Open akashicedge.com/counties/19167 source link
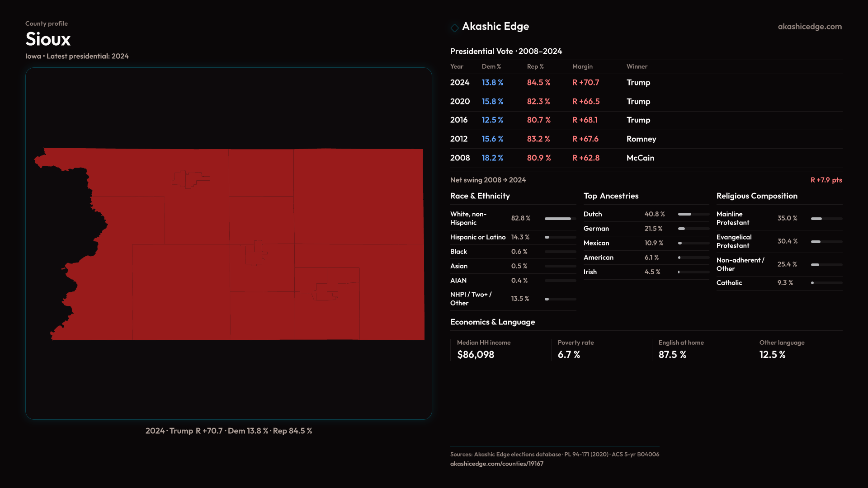The image size is (868, 488). coord(496,464)
